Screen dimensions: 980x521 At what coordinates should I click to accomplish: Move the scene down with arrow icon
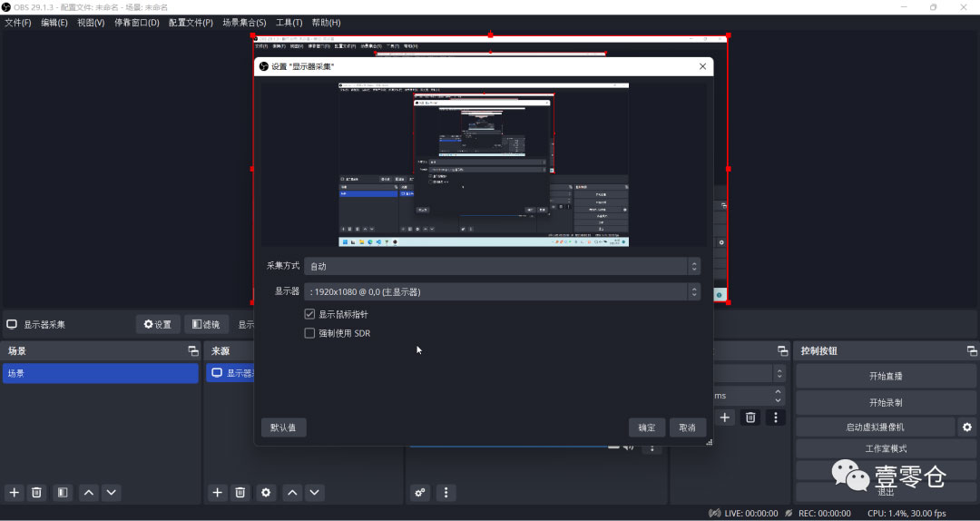coord(111,492)
